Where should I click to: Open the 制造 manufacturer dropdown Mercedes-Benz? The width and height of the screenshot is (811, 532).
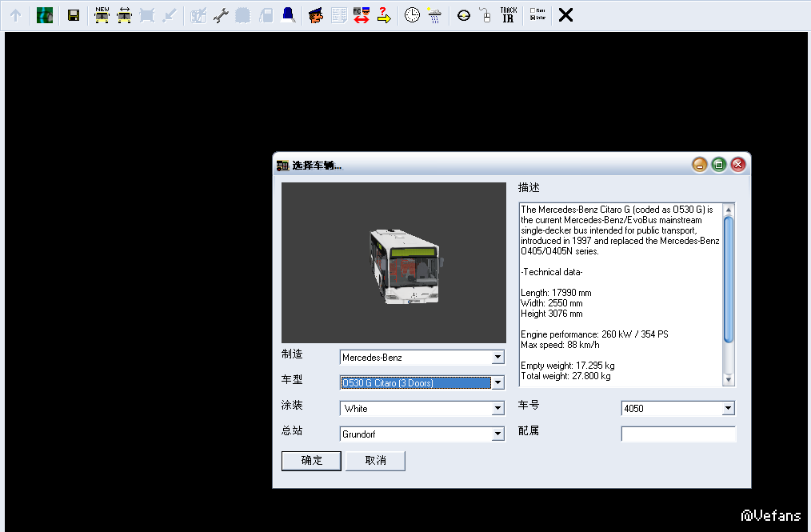[x=421, y=357]
